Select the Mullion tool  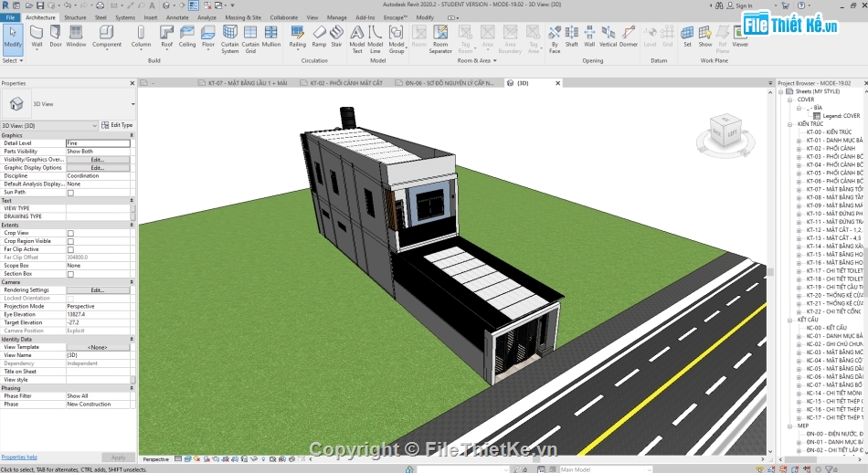click(270, 37)
